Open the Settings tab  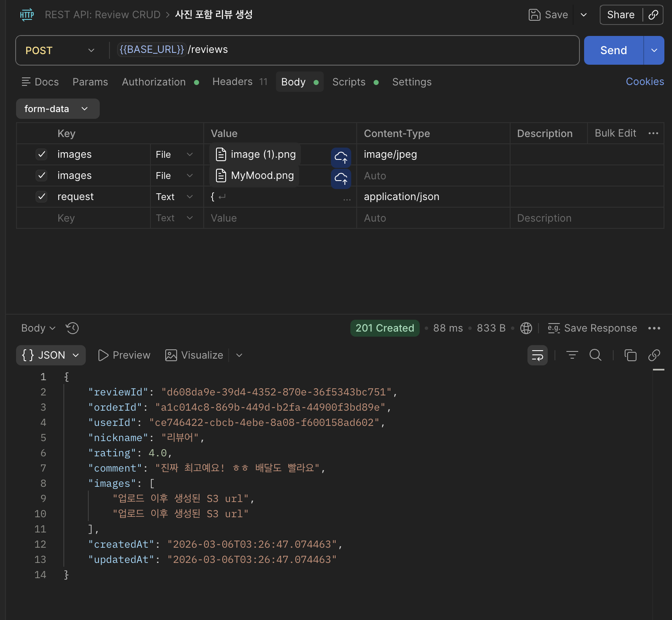click(x=412, y=82)
